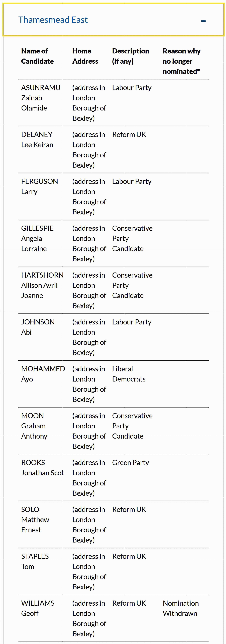226x644 pixels.
Task: Click the Name of Candidate column header
Action: click(37, 56)
